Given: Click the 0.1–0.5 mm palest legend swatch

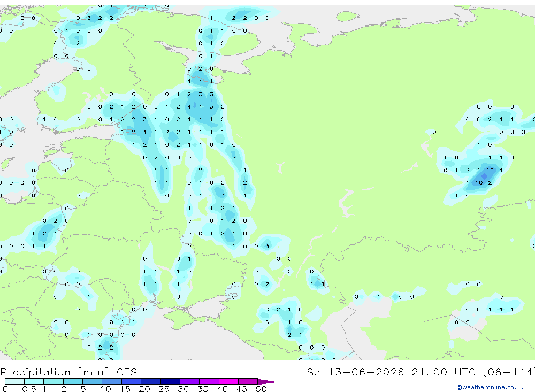Looking at the screenshot, I should click(x=14, y=381).
